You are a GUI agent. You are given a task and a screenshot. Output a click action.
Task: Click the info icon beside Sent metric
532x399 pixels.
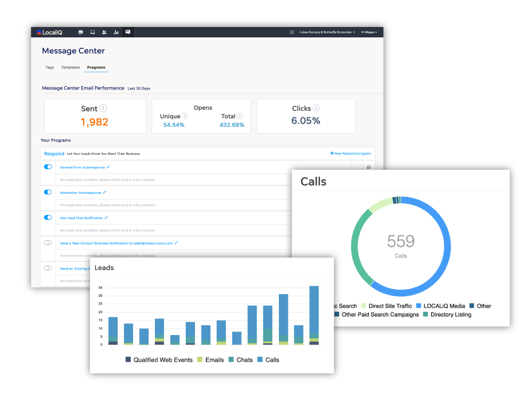click(103, 108)
